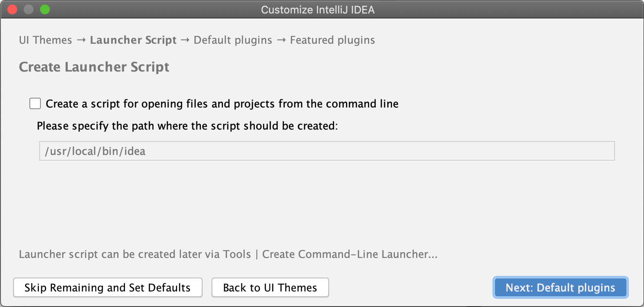Screen dimensions: 644x307
Task: Select the /usr/local/bin/idea path text
Action: click(95, 151)
